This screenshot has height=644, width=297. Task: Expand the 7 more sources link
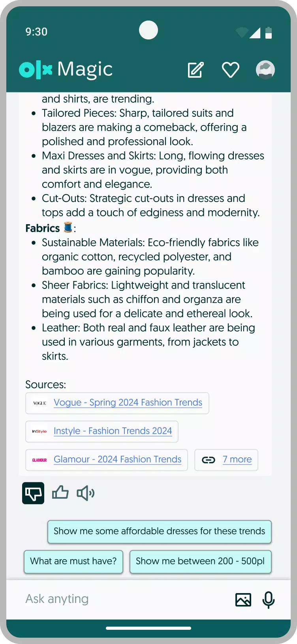click(237, 460)
